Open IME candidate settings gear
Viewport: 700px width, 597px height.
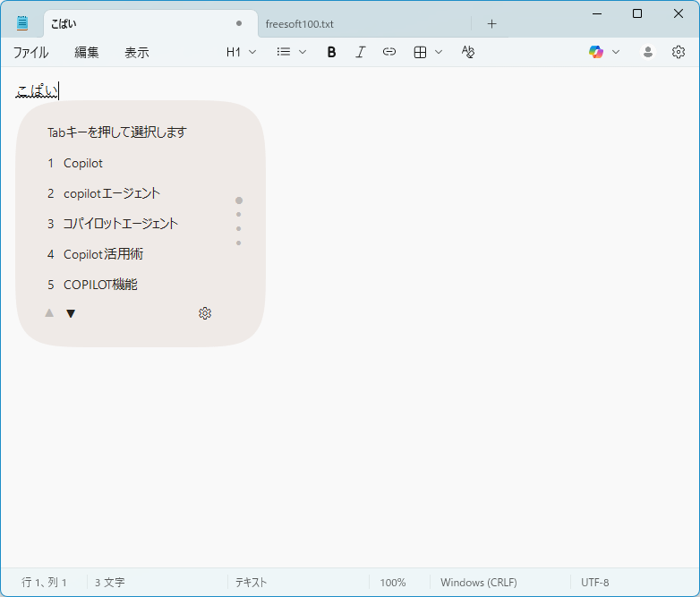pyautogui.click(x=205, y=313)
